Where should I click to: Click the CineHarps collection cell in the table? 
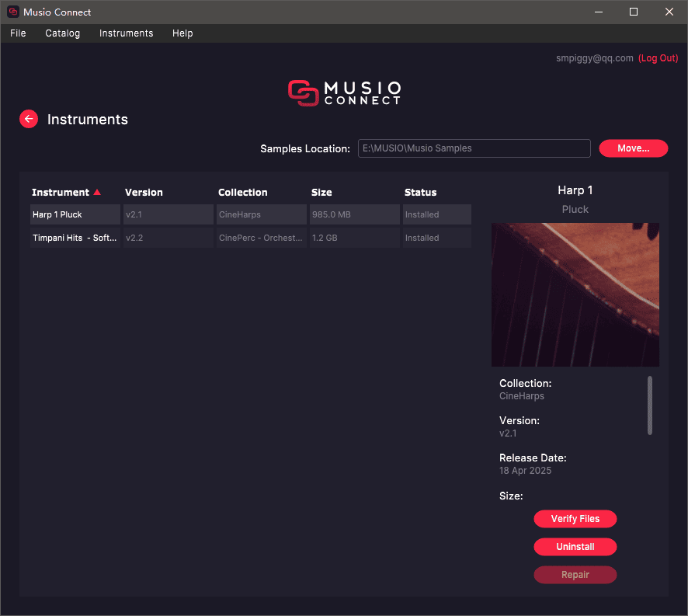tap(262, 214)
